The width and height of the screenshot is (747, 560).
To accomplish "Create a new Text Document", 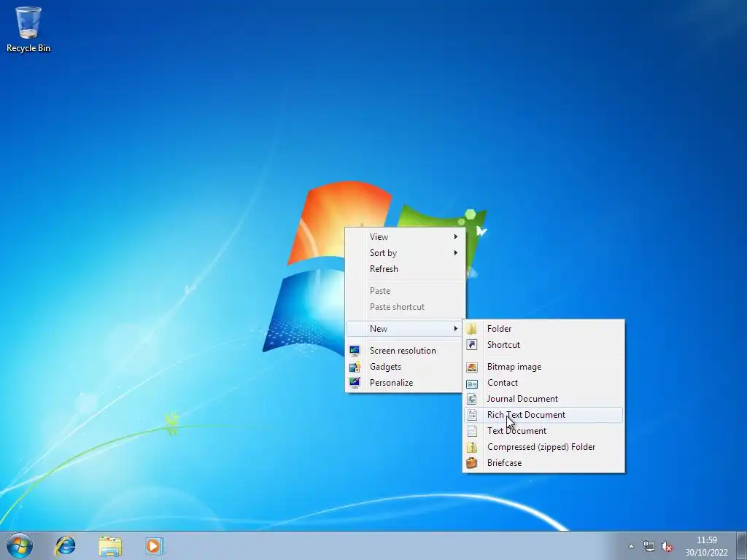I will click(543, 431).
